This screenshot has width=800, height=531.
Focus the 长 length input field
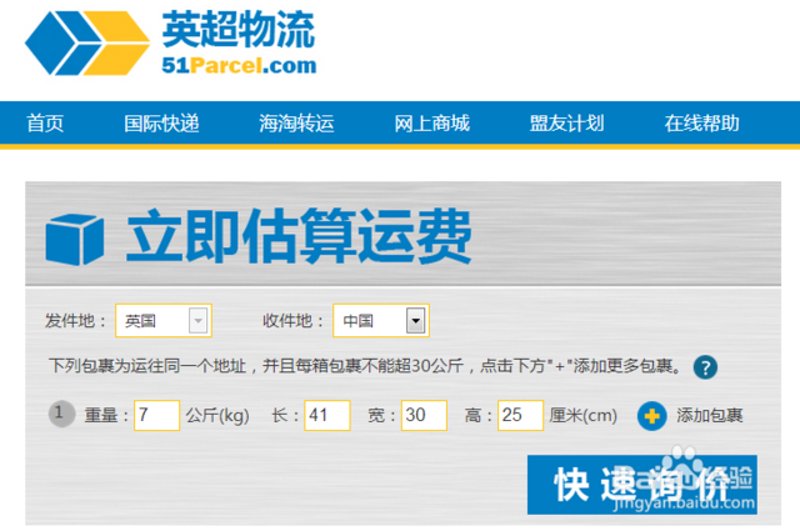(327, 415)
